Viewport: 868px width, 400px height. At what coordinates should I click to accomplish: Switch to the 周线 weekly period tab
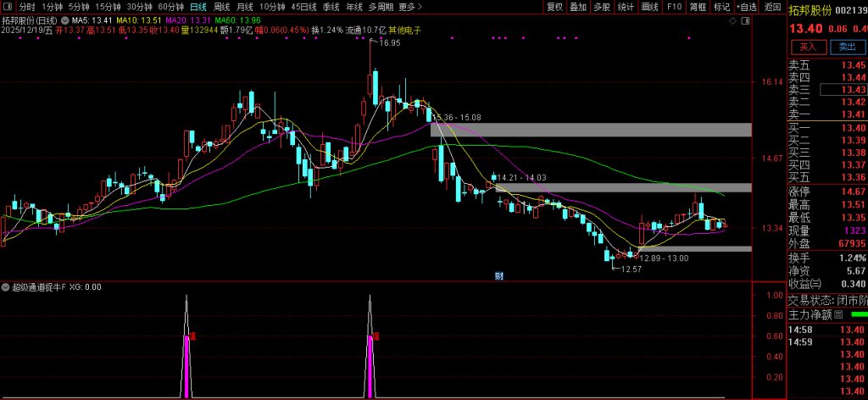(222, 7)
